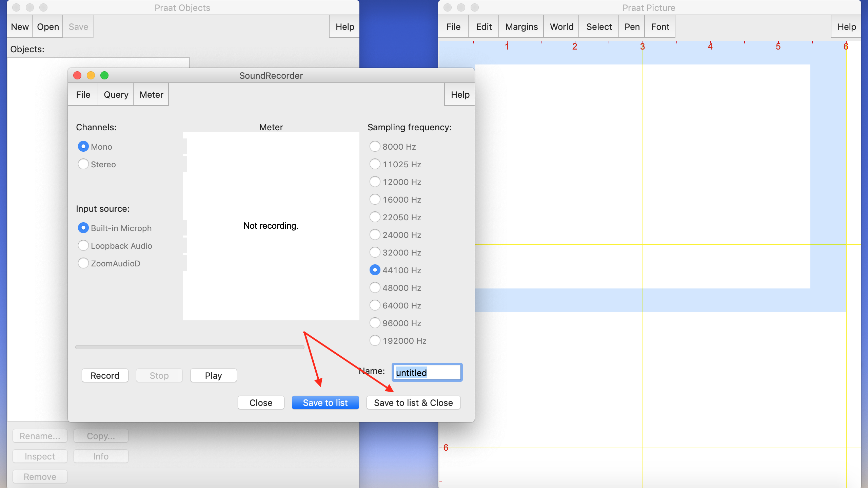Screen dimensions: 868x488
Task: Open the Meter menu in SoundRecorder
Action: [x=151, y=95]
